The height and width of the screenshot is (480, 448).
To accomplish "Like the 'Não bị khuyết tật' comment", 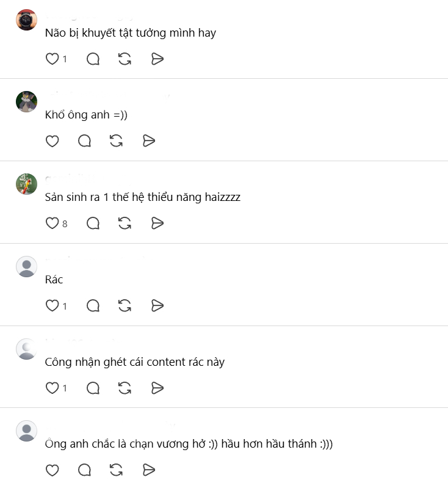I will [52, 59].
